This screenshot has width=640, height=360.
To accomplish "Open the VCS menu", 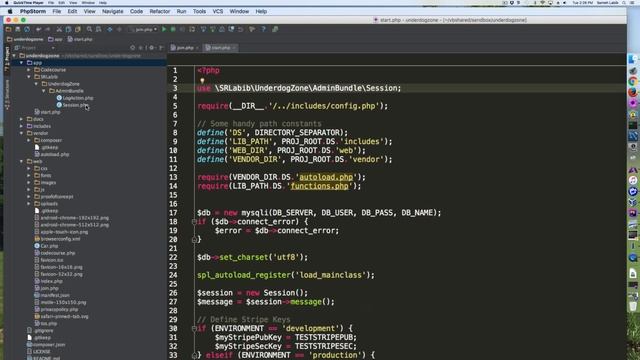I will pos(218,11).
